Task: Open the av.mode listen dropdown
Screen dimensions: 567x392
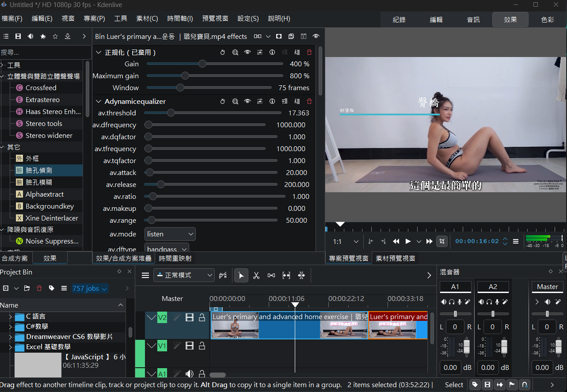Action: pyautogui.click(x=170, y=234)
